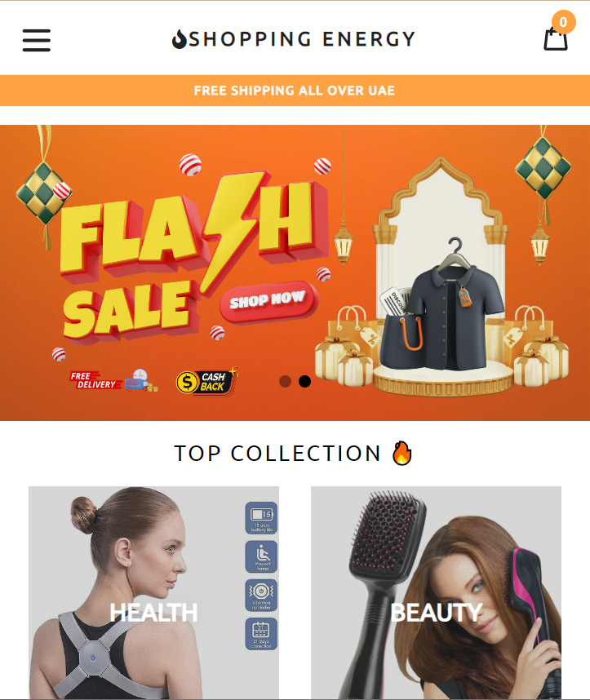The image size is (590, 700).
Task: Open the hamburger navigation menu
Action: [x=37, y=41]
